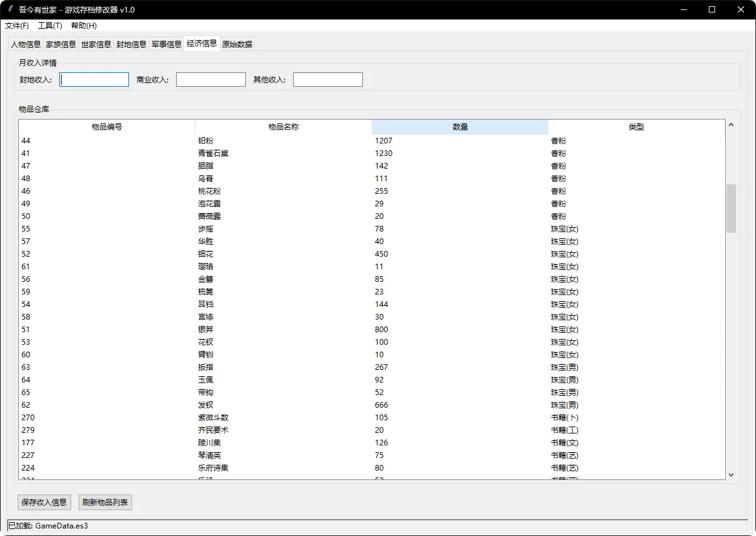This screenshot has height=536, width=756.
Task: Sort by the 类型 column header
Action: [x=636, y=127]
